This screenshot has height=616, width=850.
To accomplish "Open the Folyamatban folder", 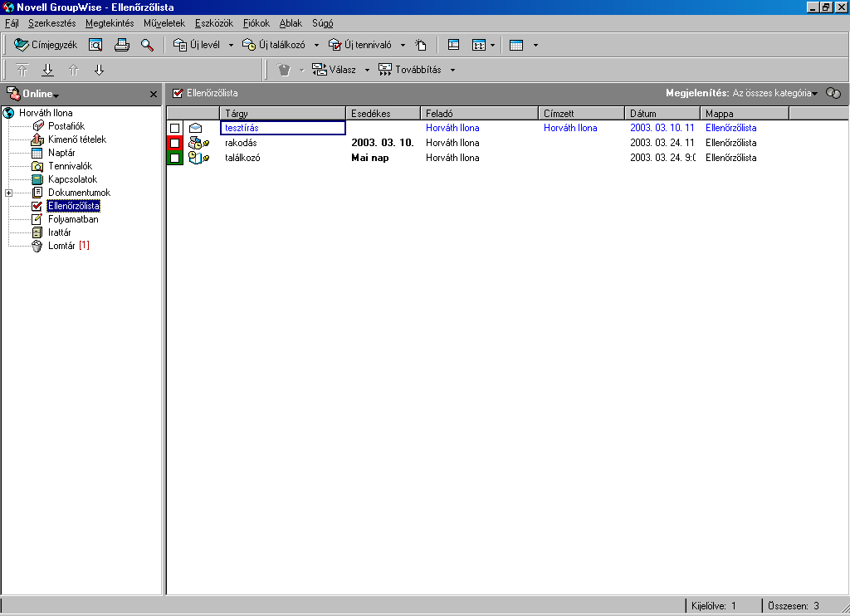I will click(73, 219).
